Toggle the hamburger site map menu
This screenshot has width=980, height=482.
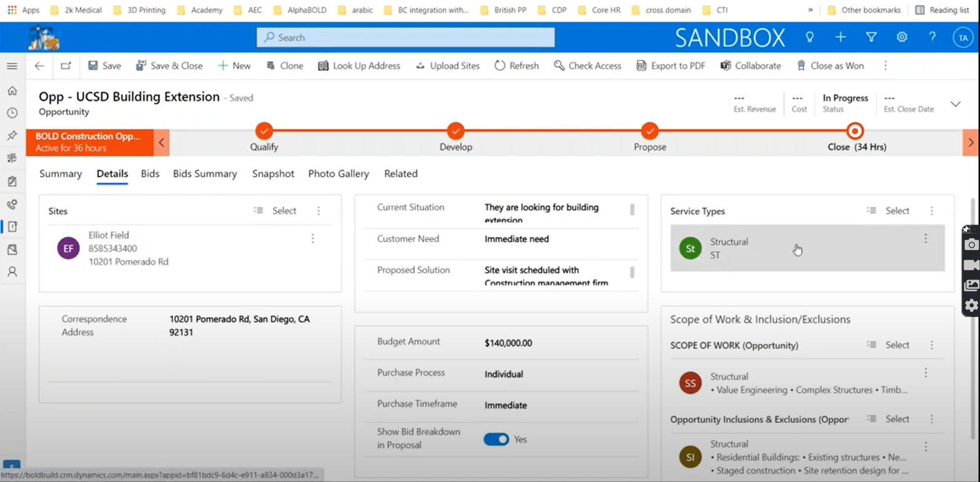pyautogui.click(x=12, y=66)
